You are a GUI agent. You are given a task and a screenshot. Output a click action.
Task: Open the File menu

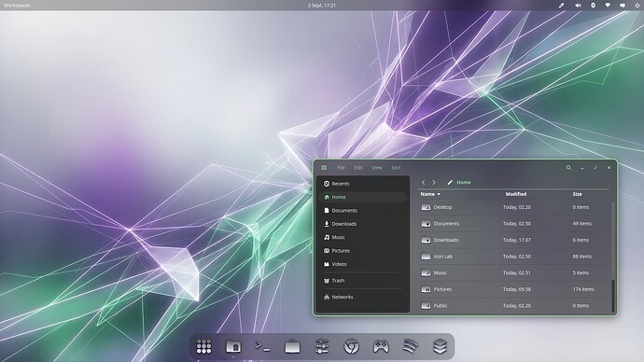(341, 167)
